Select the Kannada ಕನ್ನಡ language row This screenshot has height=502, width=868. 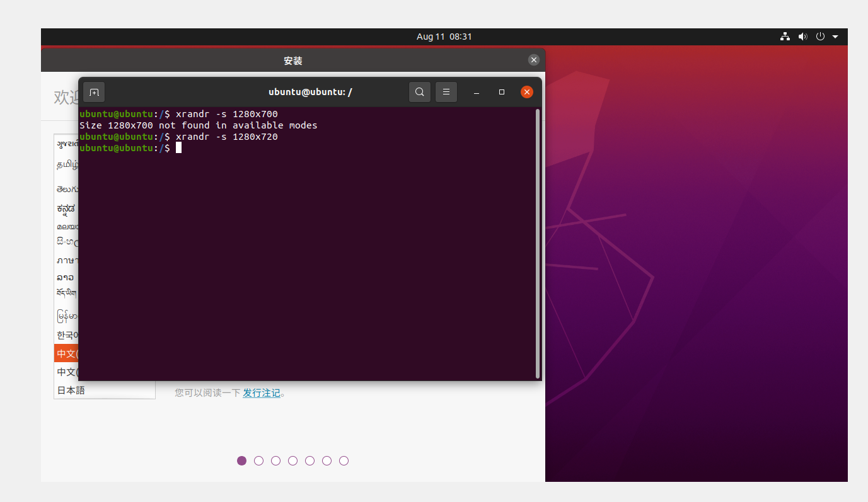pyautogui.click(x=66, y=208)
